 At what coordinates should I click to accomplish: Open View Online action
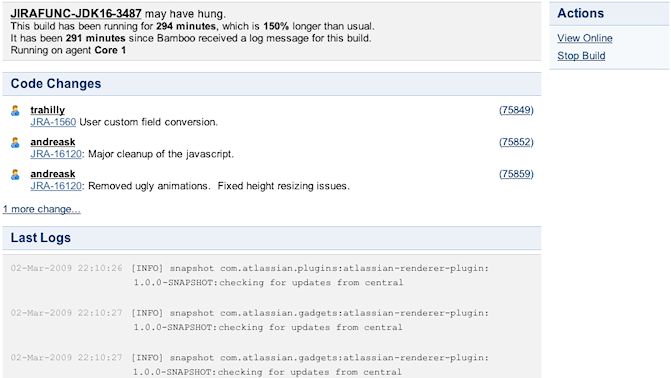585,38
